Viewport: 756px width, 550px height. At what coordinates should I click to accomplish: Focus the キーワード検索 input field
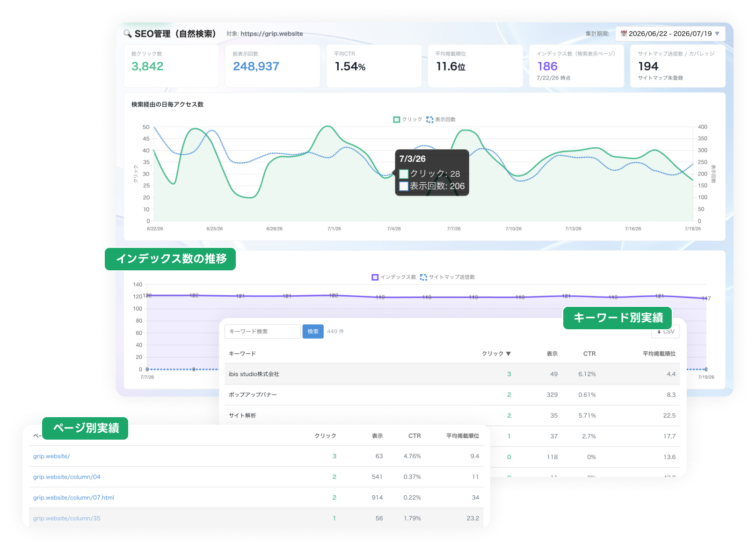pyautogui.click(x=262, y=332)
